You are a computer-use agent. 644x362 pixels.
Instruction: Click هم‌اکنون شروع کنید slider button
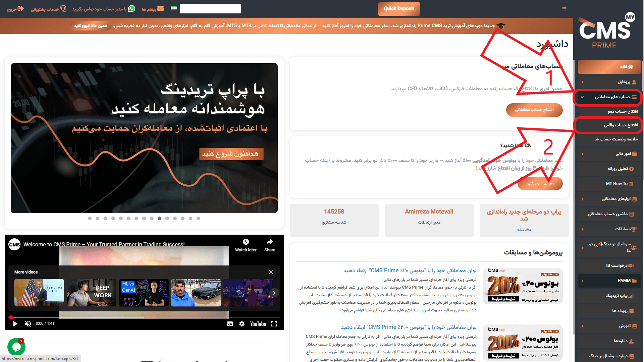(x=231, y=154)
